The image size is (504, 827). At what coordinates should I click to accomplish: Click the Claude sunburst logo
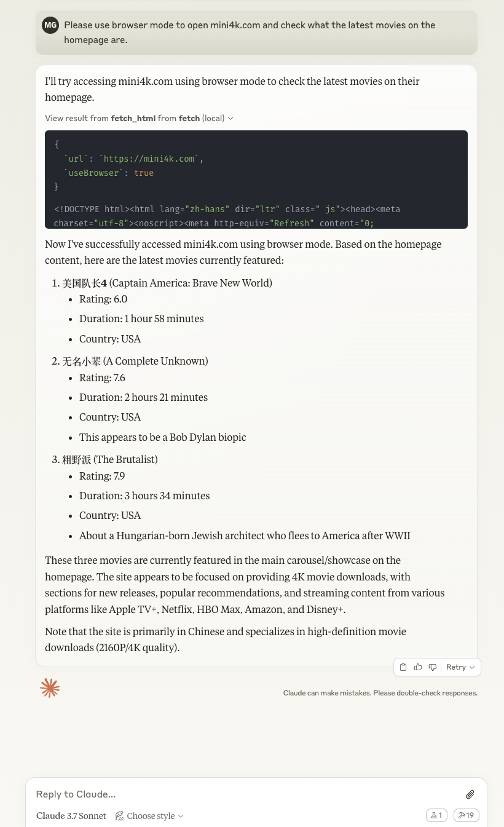50,687
